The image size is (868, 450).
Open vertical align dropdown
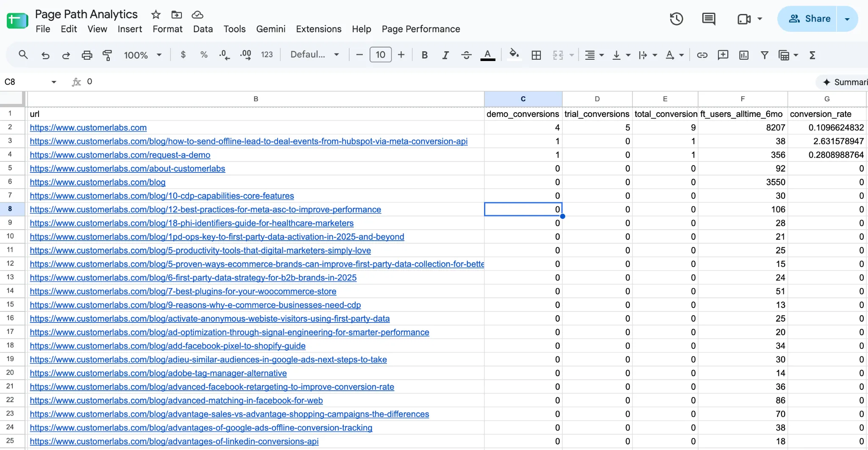[621, 55]
